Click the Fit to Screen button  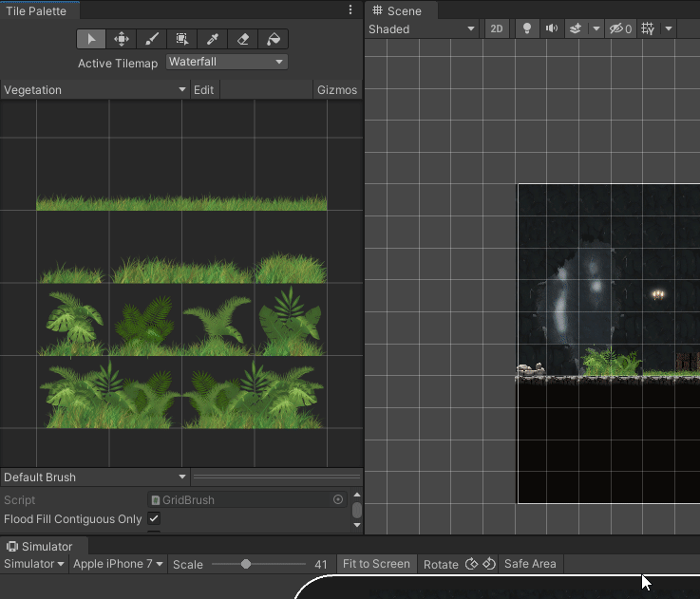pos(376,564)
